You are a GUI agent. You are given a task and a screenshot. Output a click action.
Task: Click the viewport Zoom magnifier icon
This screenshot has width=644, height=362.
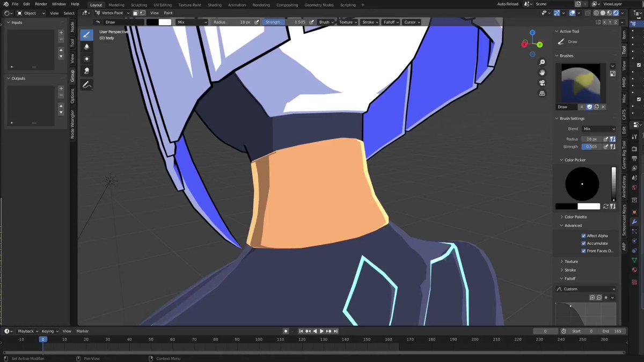542,62
